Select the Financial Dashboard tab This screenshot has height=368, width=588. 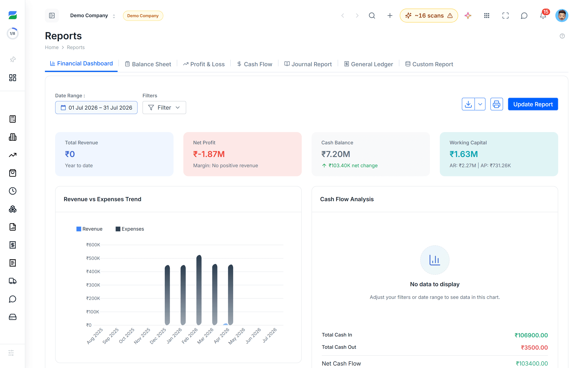click(x=81, y=64)
